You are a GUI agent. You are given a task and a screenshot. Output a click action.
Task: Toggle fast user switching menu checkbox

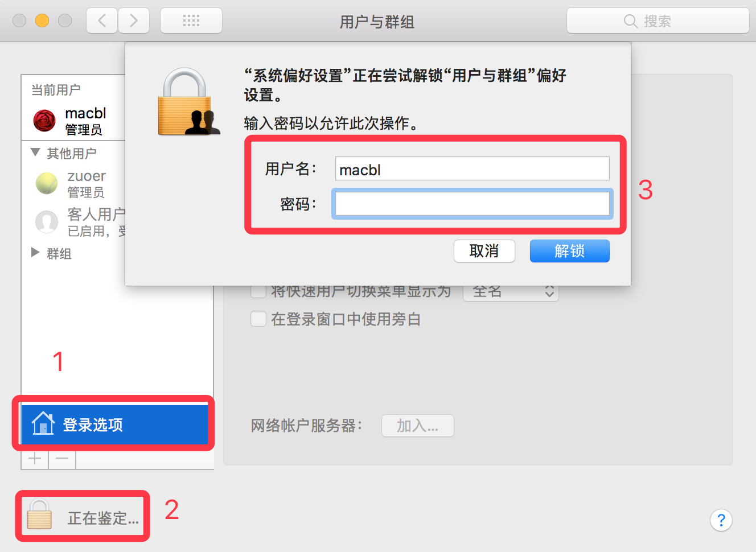click(x=258, y=291)
